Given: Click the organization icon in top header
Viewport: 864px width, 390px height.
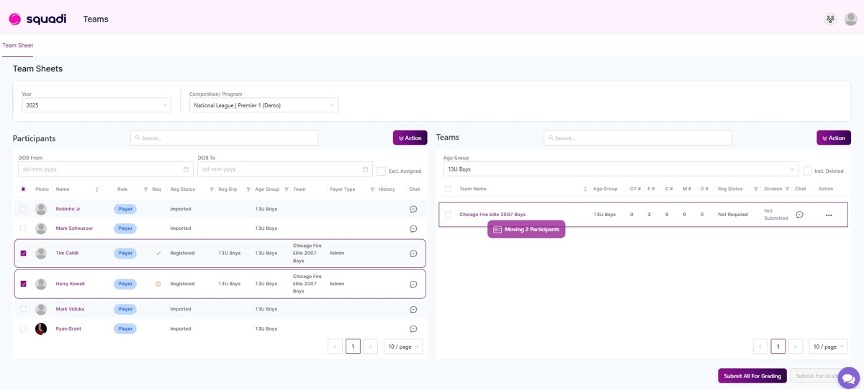Looking at the screenshot, I should tap(830, 19).
